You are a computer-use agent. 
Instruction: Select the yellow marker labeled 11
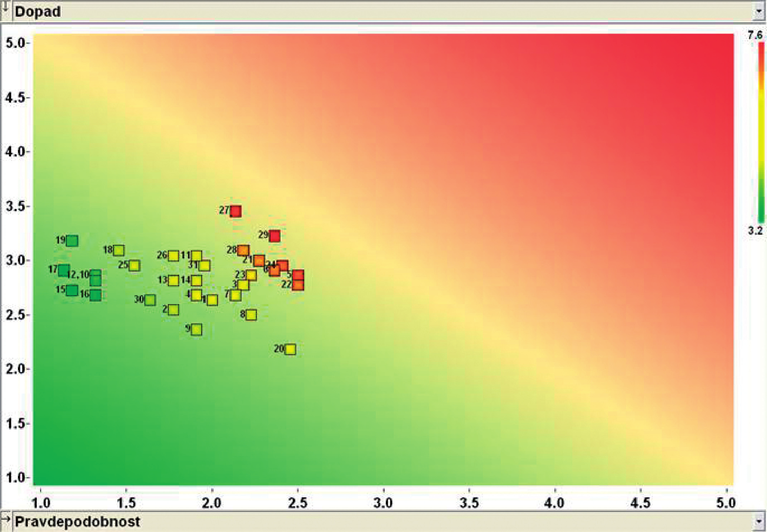click(x=196, y=256)
